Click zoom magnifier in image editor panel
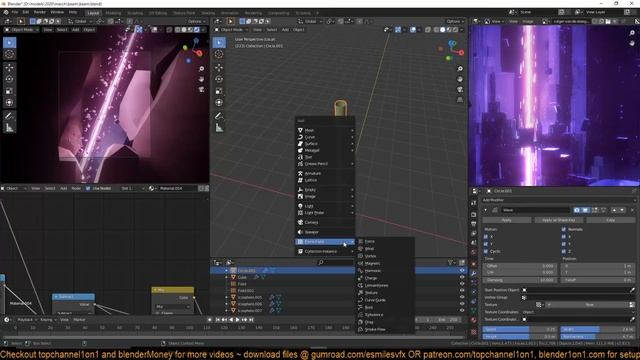 (632, 33)
